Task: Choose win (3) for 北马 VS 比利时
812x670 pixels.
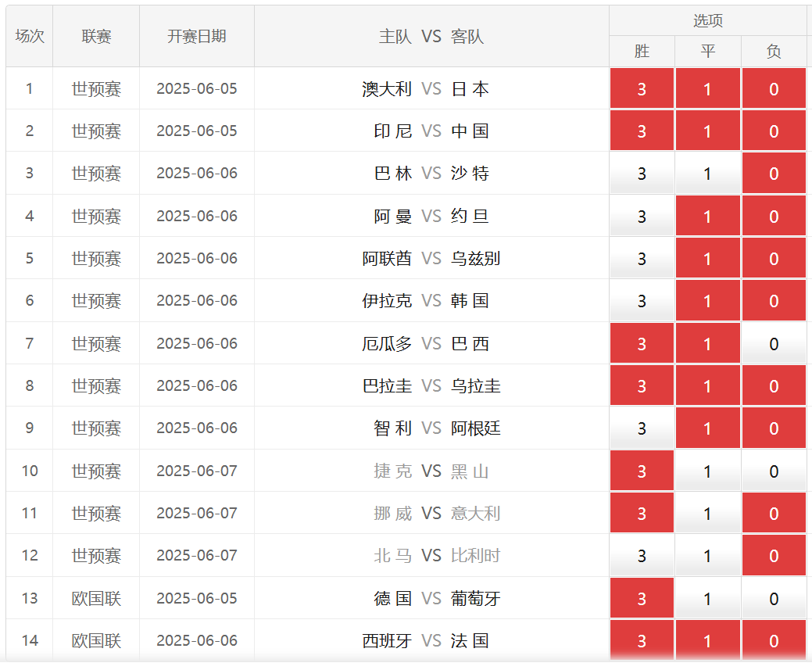Action: (642, 556)
